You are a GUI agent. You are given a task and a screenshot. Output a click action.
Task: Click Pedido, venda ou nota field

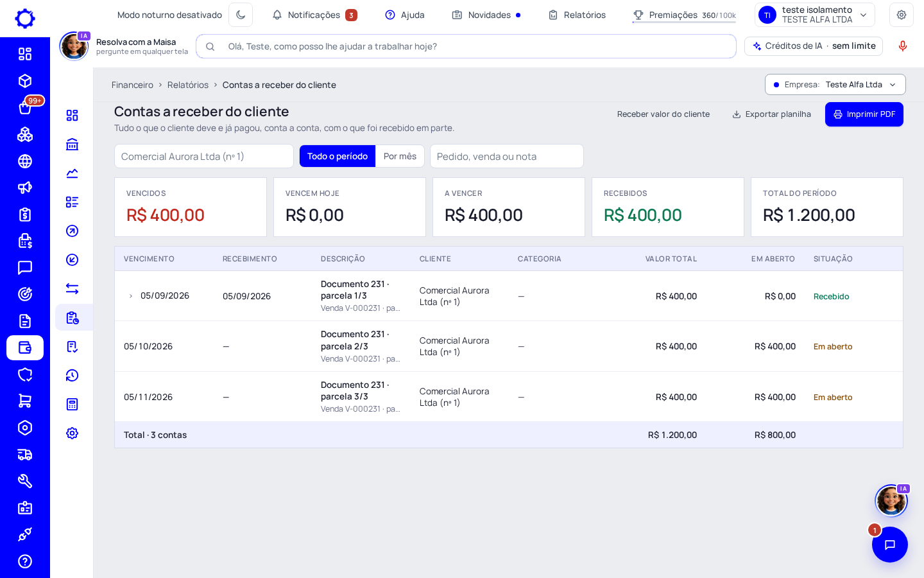(x=507, y=156)
